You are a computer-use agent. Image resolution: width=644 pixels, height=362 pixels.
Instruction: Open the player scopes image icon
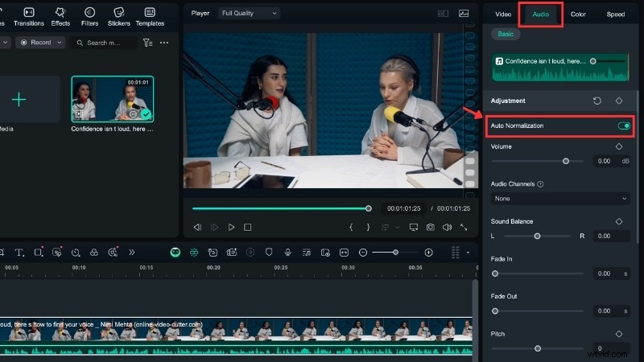click(464, 14)
